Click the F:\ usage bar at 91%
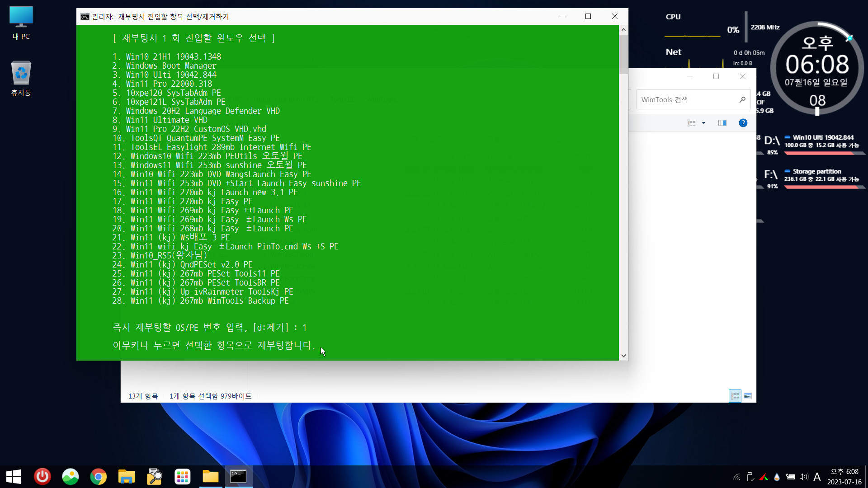Viewport: 868px width, 488px height. (825, 187)
